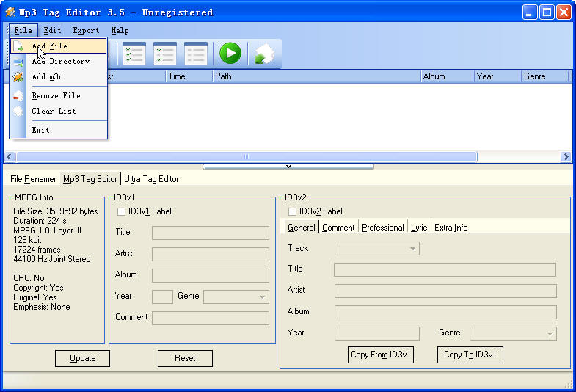Select Remove File menu entry
This screenshot has height=392, width=576.
click(59, 96)
